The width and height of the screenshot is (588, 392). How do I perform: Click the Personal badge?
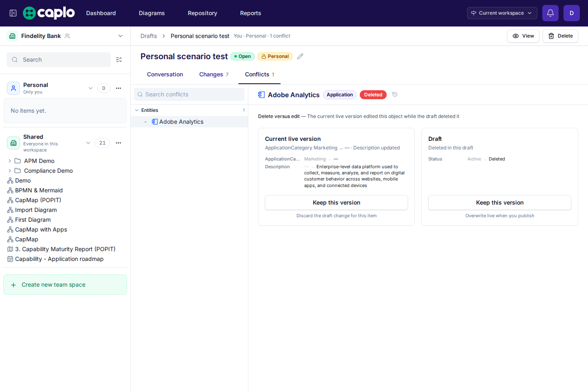pyautogui.click(x=275, y=56)
